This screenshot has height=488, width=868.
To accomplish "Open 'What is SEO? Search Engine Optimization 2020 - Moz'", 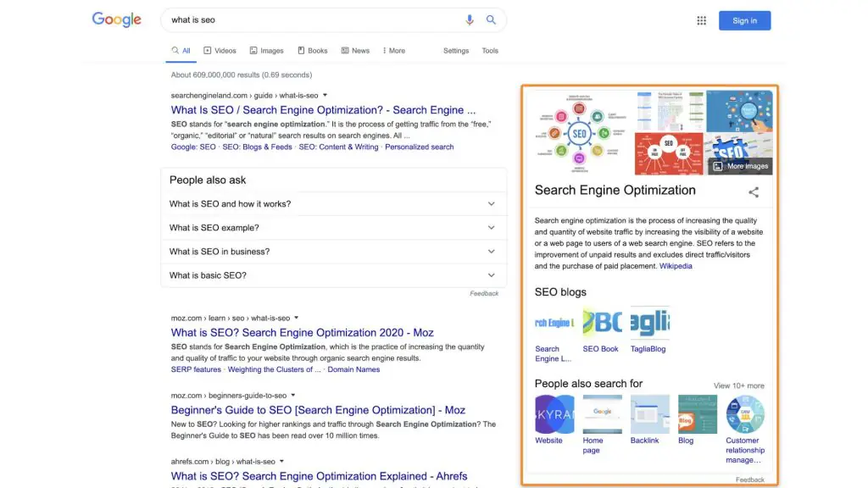I will pyautogui.click(x=303, y=332).
